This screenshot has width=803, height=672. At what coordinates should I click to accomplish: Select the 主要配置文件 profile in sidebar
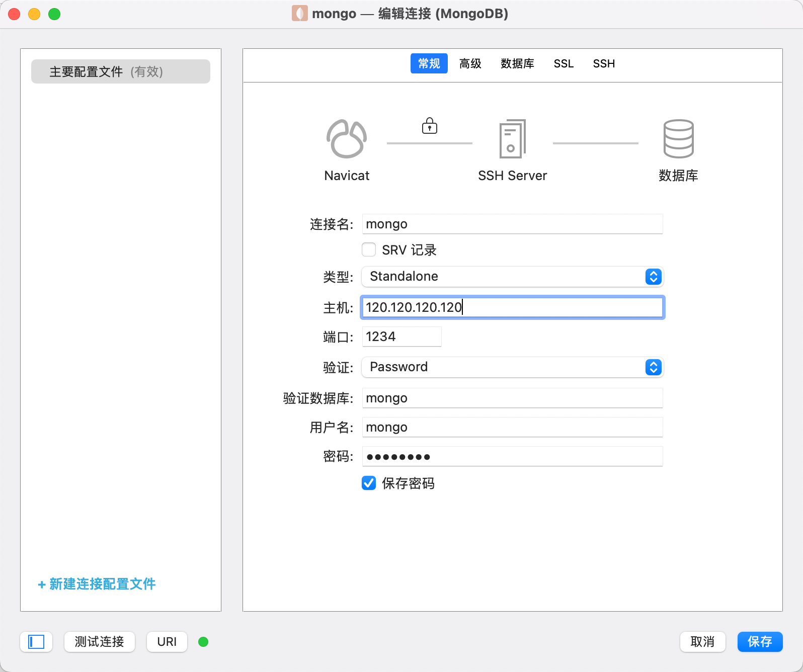click(x=121, y=71)
